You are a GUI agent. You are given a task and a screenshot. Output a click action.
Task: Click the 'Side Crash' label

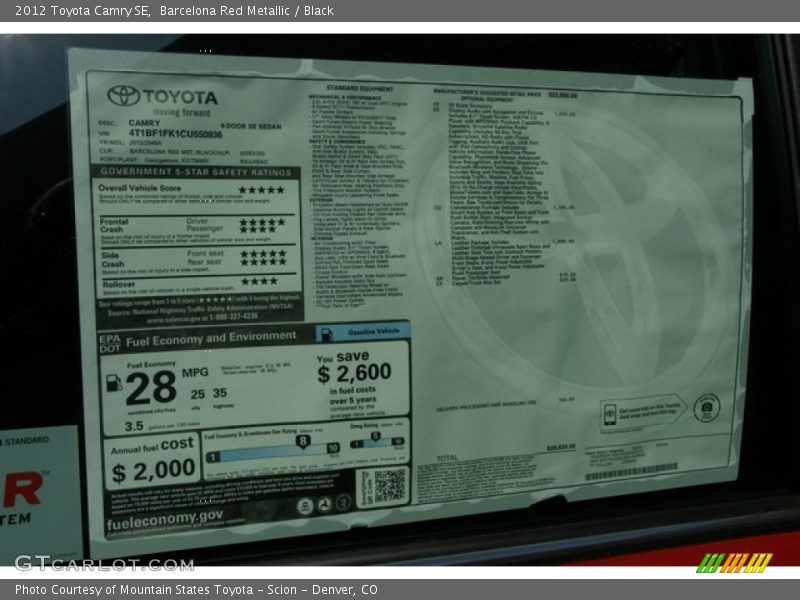(113, 260)
